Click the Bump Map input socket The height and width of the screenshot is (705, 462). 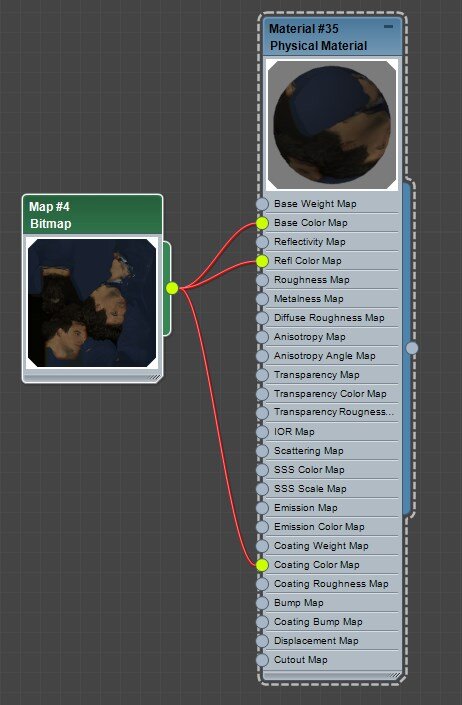click(262, 603)
